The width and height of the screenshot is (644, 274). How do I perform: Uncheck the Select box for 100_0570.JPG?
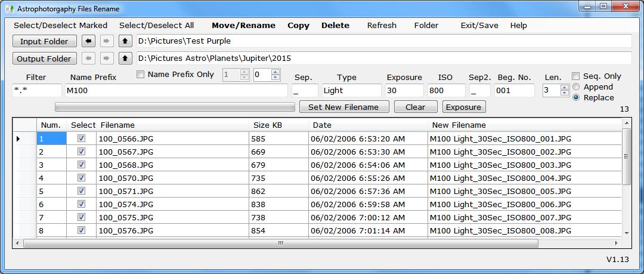click(82, 178)
